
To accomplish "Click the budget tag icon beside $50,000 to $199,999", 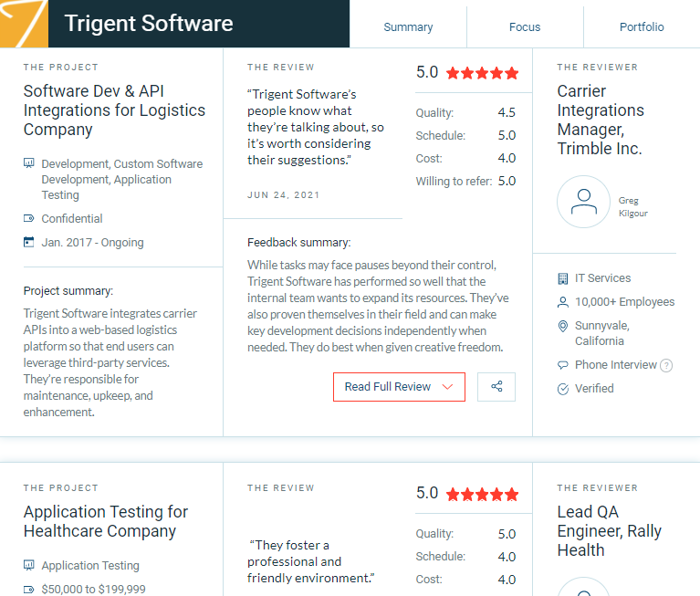I will pos(28,590).
